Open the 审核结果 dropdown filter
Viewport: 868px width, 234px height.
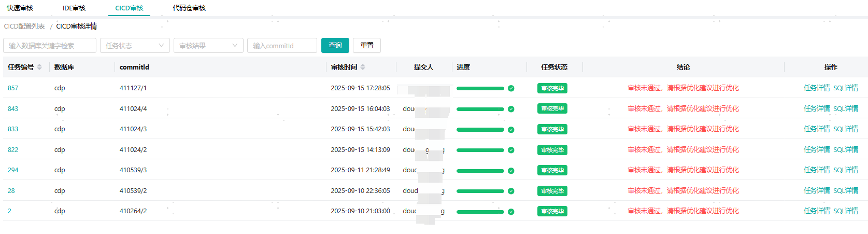pos(208,46)
